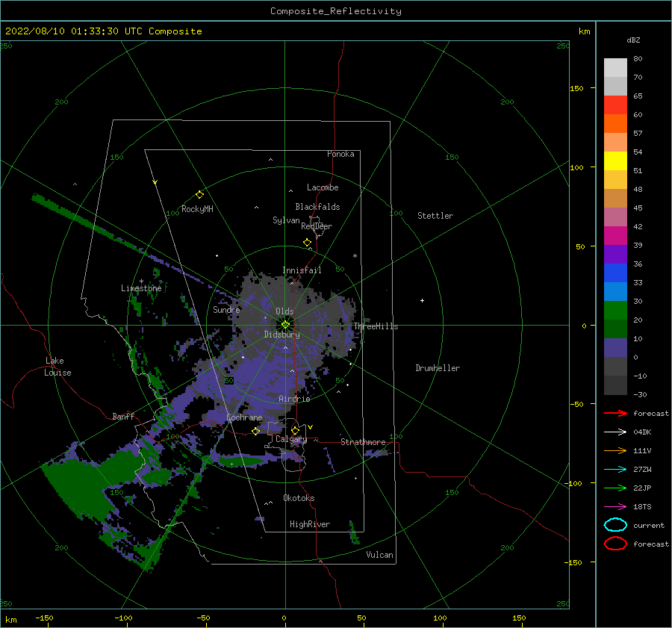Select the orange 111V arrow legend icon

tap(615, 450)
